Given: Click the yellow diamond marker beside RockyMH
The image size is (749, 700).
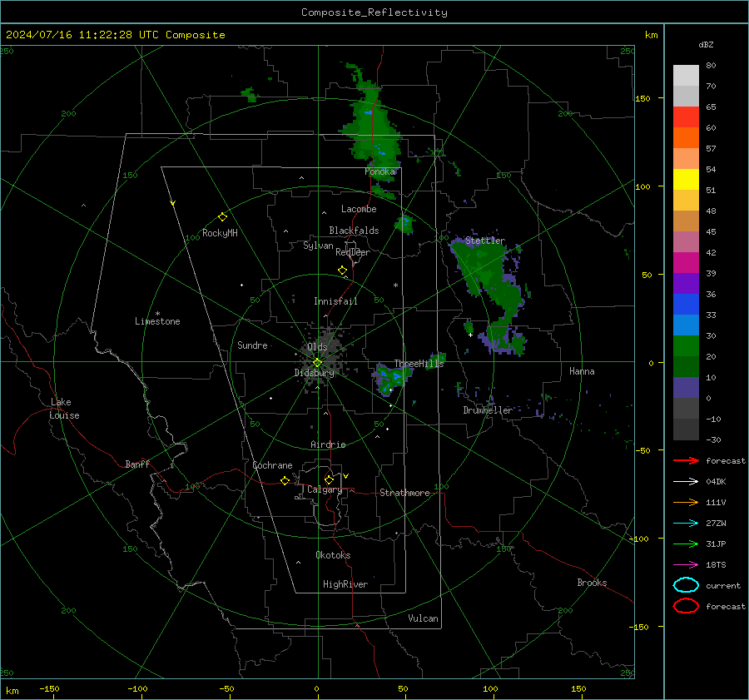Looking at the screenshot, I should point(222,217).
